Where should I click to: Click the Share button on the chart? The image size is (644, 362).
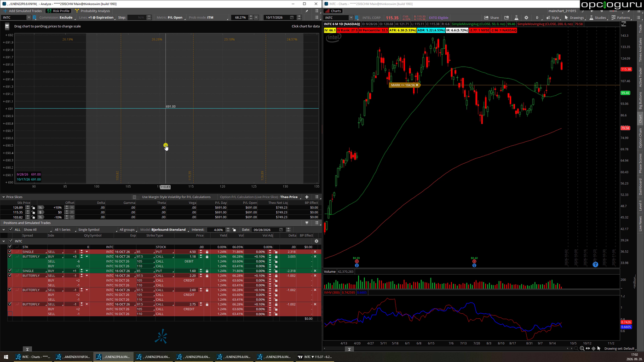[x=492, y=17]
